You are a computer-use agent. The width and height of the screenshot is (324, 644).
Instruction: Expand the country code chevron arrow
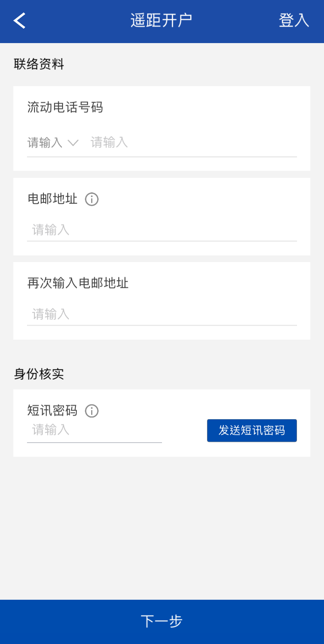point(73,143)
